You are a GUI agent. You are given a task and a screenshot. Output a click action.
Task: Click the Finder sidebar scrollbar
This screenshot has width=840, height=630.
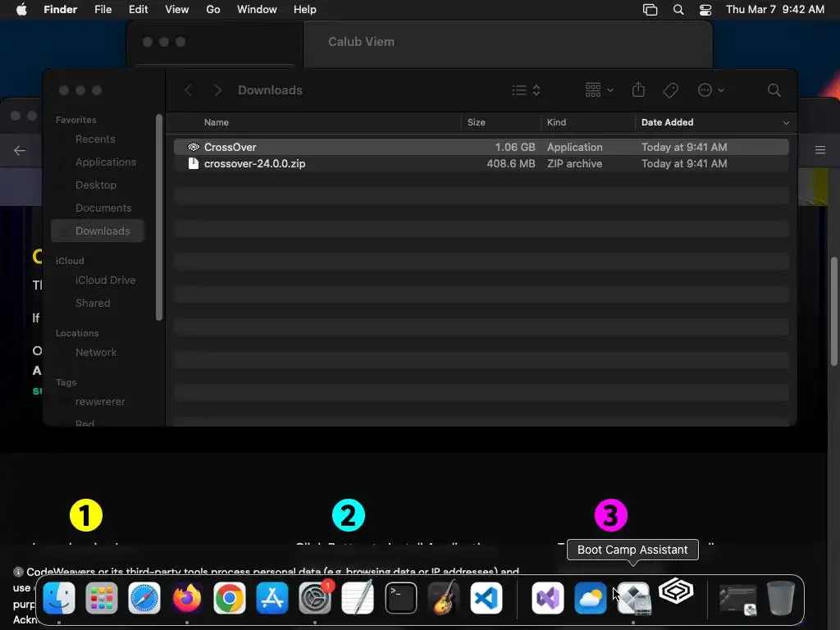[x=158, y=217]
